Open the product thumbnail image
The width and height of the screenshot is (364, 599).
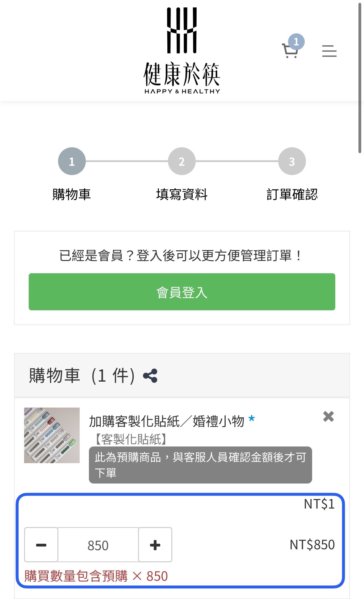tap(52, 435)
